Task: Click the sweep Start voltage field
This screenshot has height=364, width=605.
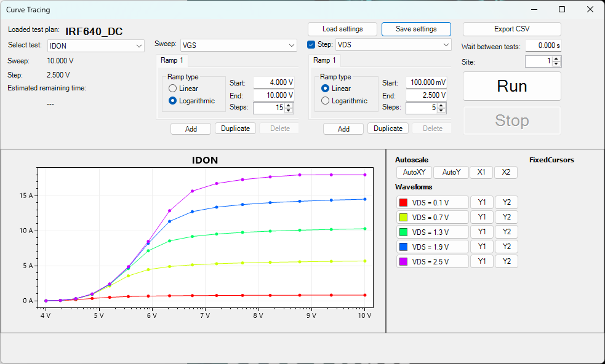Action: tap(273, 83)
